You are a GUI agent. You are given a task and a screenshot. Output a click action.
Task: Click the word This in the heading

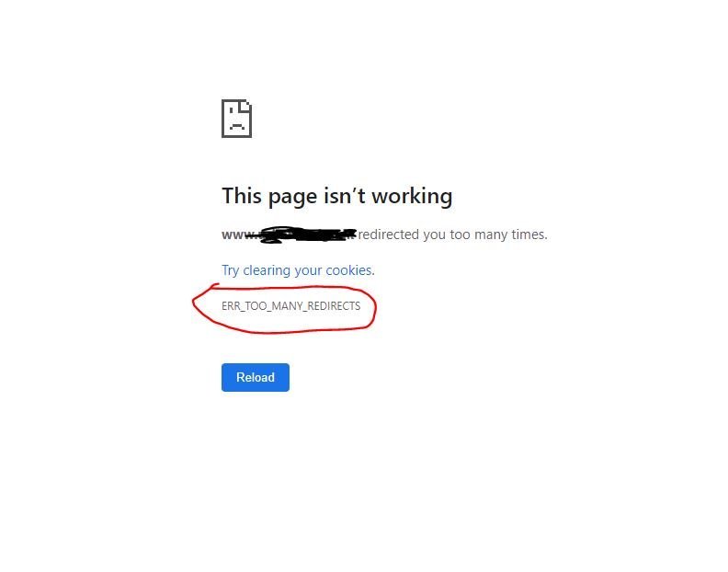click(242, 196)
